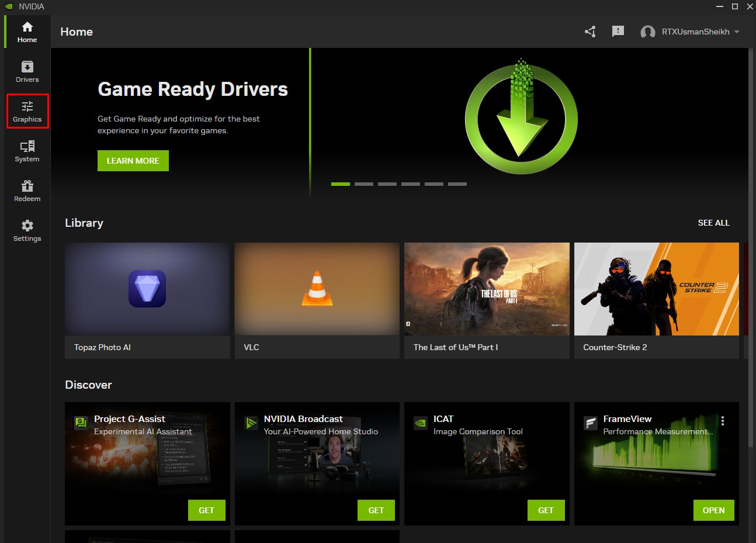Minimize the NVIDIA app window

(720, 6)
